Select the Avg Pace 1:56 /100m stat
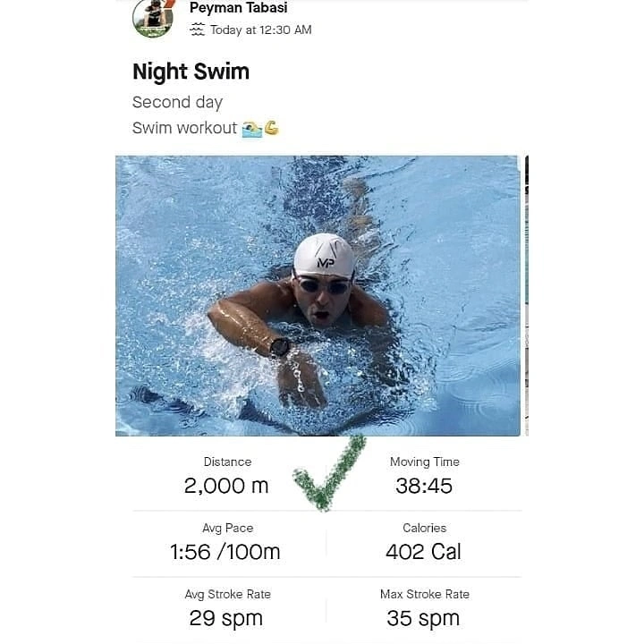This screenshot has height=644, width=644. [225, 542]
